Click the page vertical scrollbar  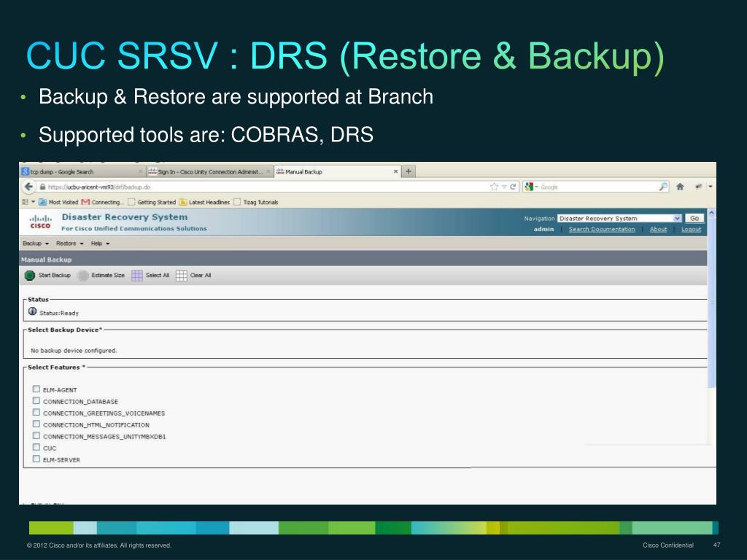coord(711,303)
